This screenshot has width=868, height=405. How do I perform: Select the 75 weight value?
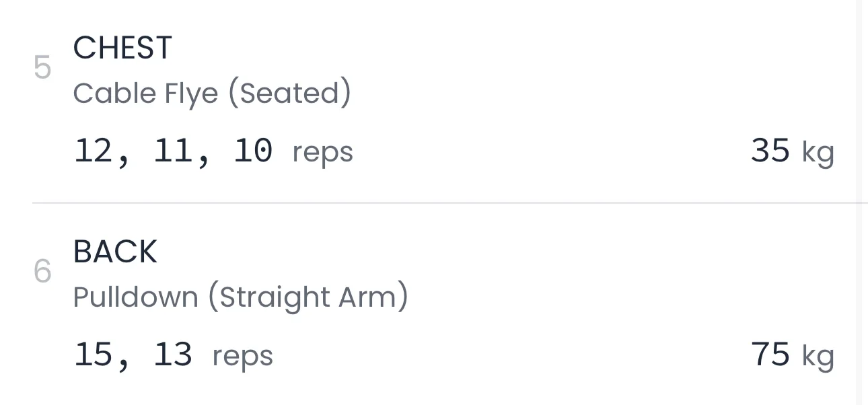[x=770, y=355]
